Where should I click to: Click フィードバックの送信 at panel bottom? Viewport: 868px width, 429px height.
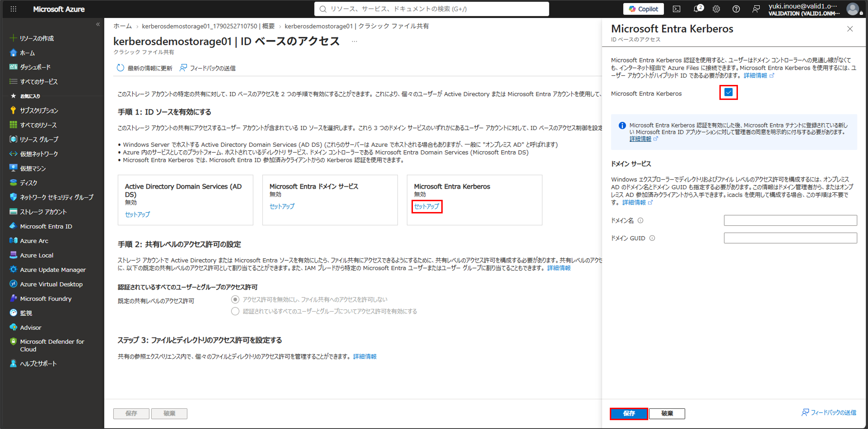(829, 412)
